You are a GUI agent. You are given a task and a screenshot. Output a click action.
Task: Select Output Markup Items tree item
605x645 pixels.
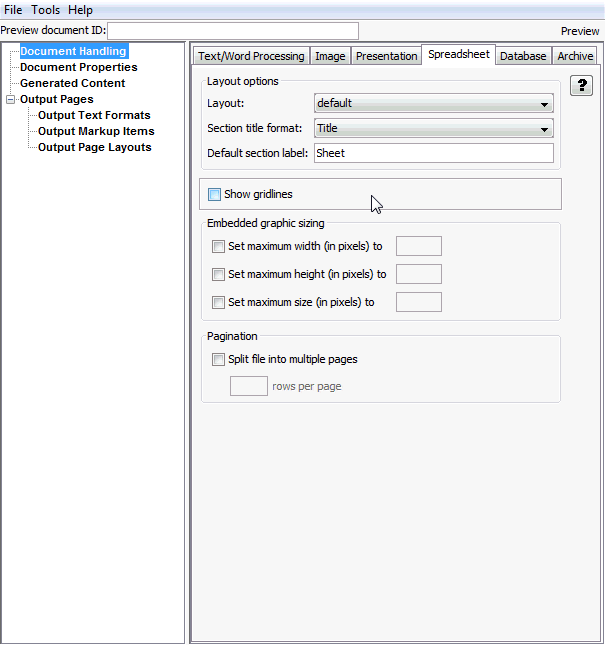[96, 131]
